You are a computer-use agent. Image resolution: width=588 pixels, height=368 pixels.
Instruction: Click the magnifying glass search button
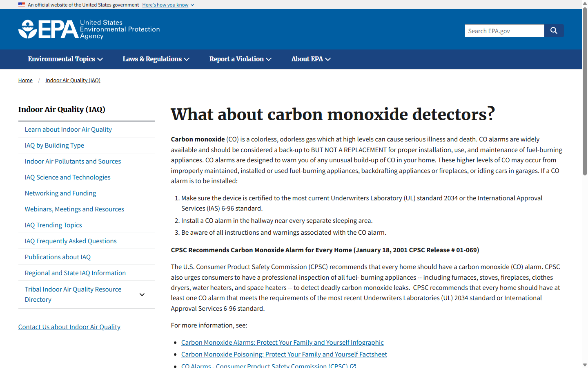[x=554, y=31]
